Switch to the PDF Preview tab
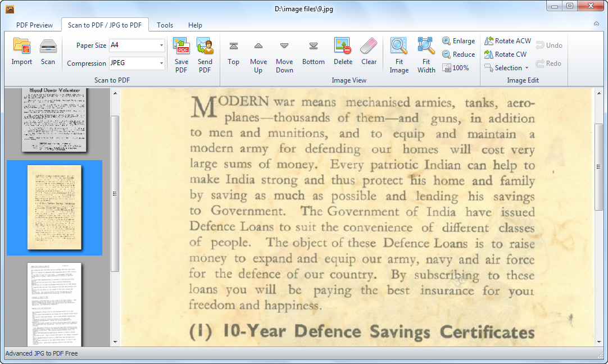 (34, 25)
